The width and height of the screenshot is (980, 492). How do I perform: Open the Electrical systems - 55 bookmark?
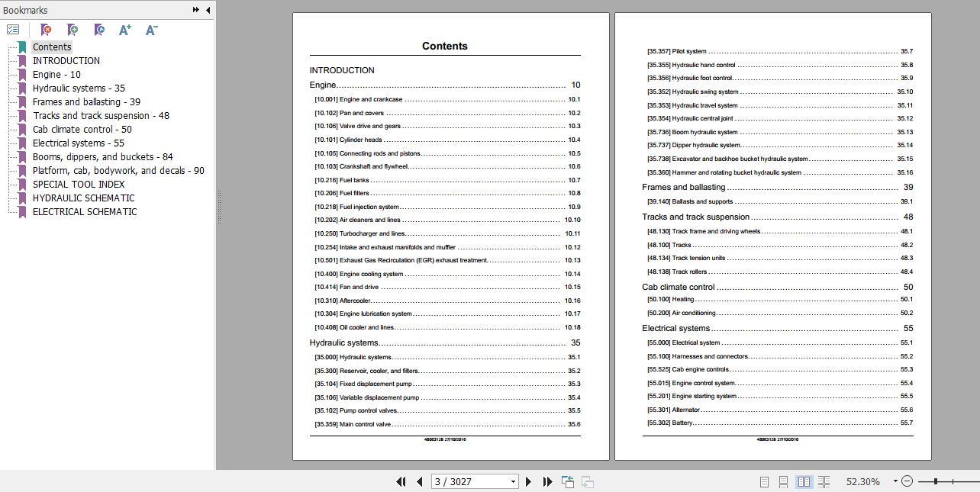(78, 143)
